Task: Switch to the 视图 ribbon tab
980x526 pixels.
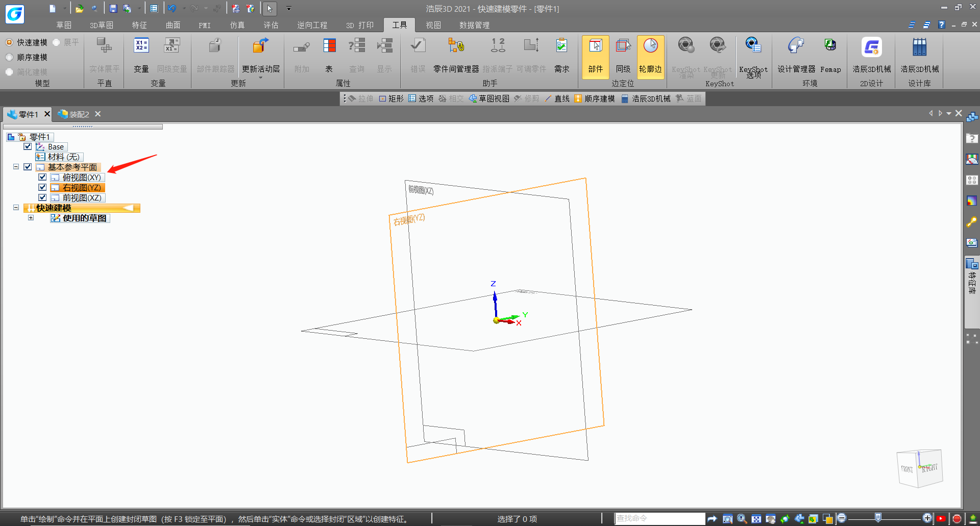Action: 433,25
